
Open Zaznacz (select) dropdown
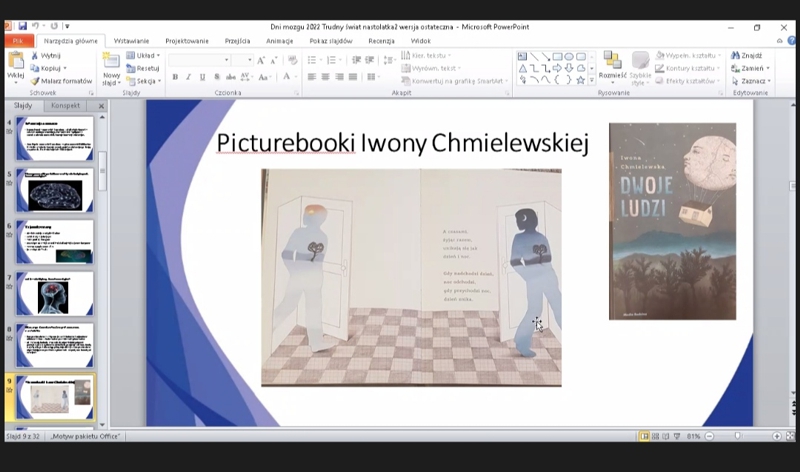point(751,81)
